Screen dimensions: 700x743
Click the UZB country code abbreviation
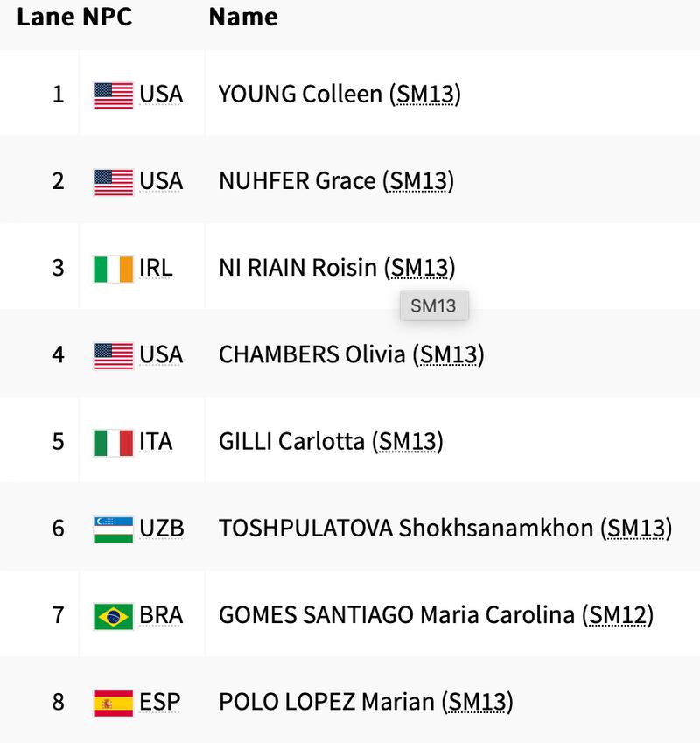click(162, 529)
